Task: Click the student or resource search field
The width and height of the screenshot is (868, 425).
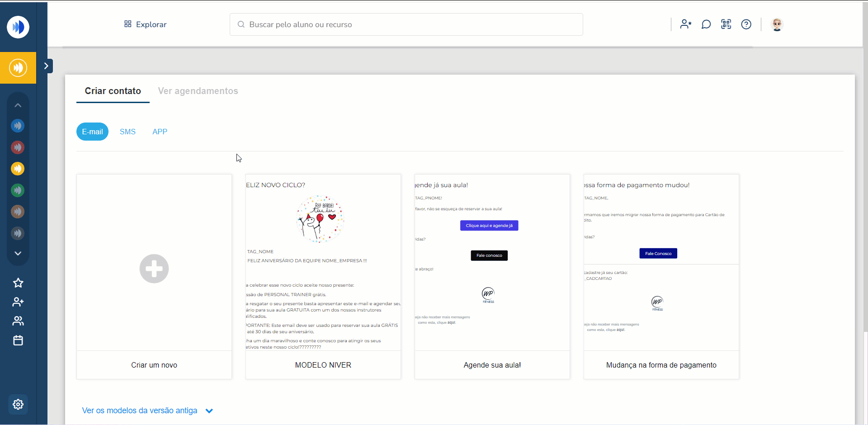Action: click(x=406, y=24)
